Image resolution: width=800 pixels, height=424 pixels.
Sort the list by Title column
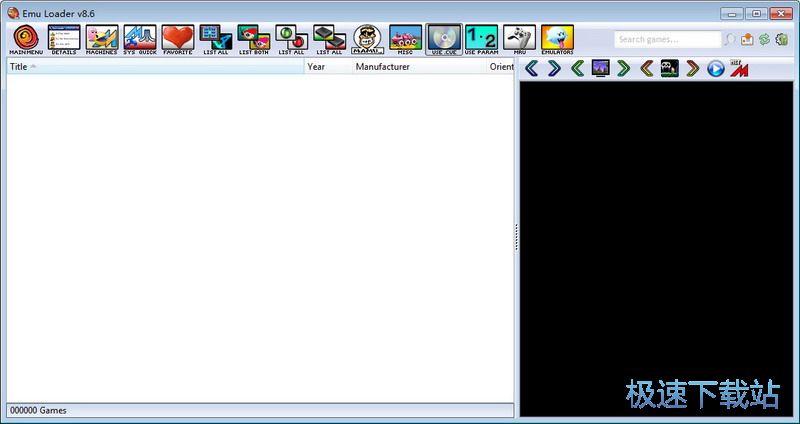150,67
